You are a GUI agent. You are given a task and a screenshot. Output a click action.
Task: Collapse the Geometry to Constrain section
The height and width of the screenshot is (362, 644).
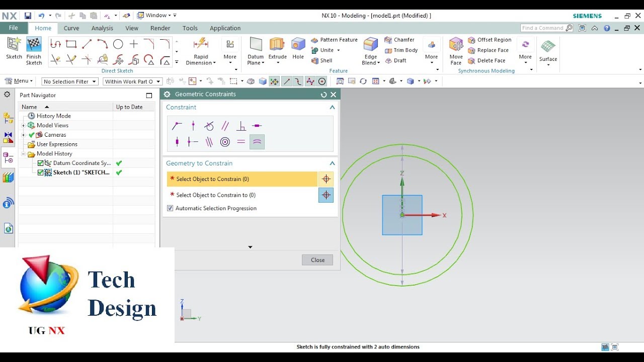tap(332, 163)
